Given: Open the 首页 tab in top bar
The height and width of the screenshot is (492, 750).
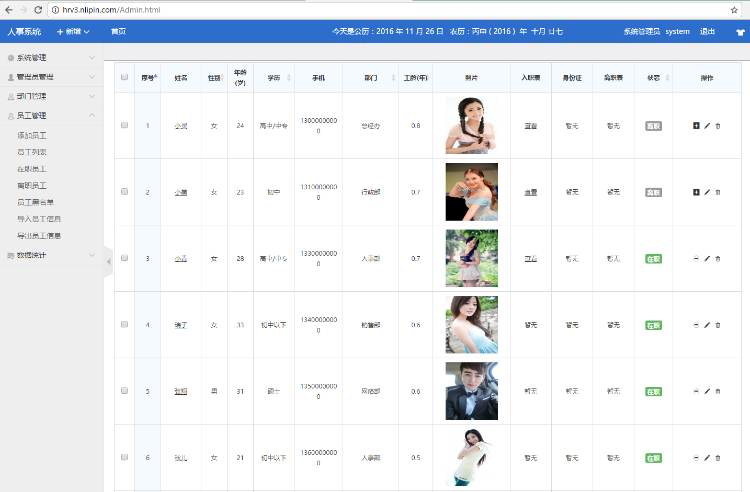Looking at the screenshot, I should coord(118,32).
